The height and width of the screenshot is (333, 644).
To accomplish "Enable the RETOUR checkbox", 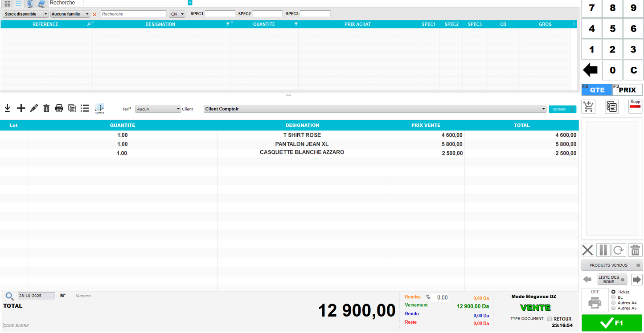I will 550,319.
